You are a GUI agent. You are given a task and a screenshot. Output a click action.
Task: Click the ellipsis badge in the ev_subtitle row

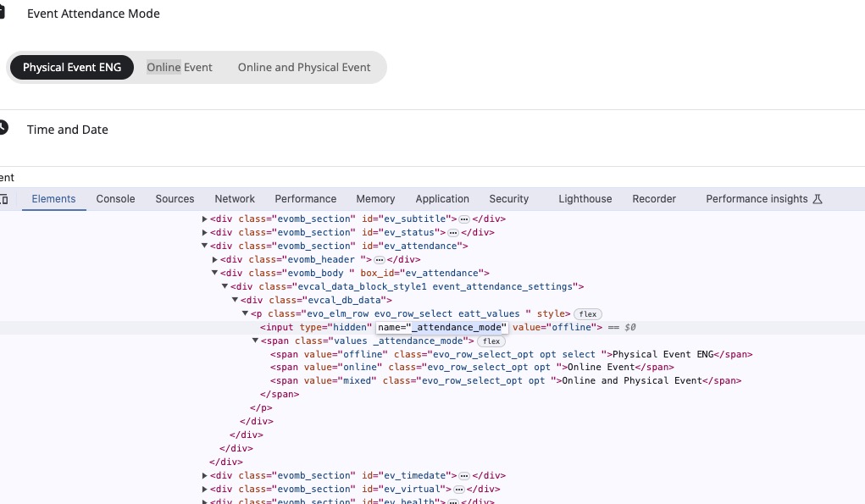[464, 219]
